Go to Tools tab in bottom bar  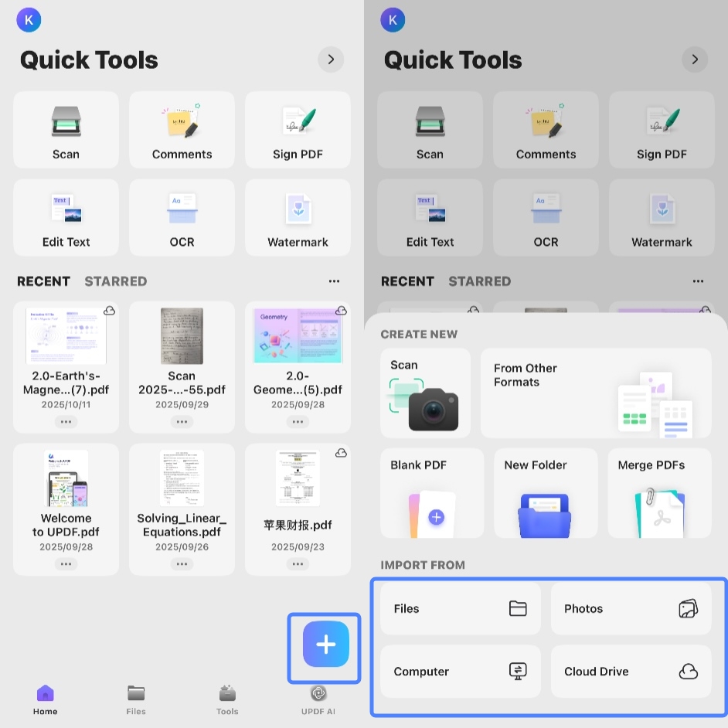point(227,699)
